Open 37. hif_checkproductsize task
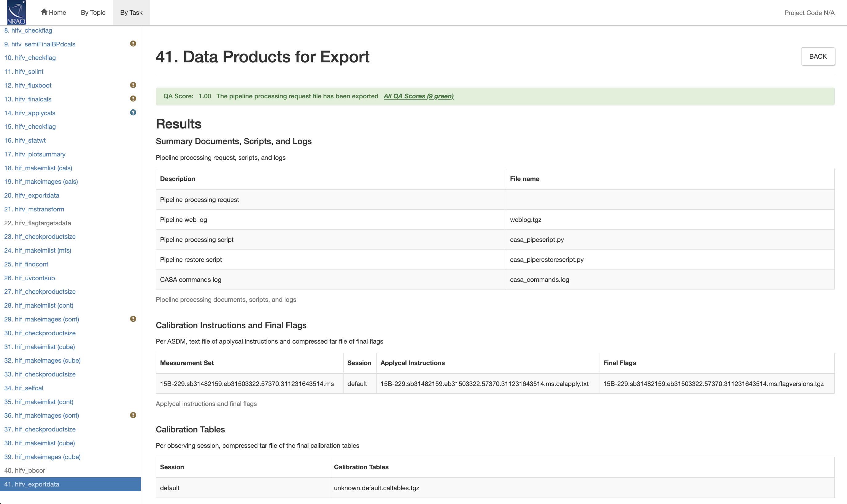 40,429
